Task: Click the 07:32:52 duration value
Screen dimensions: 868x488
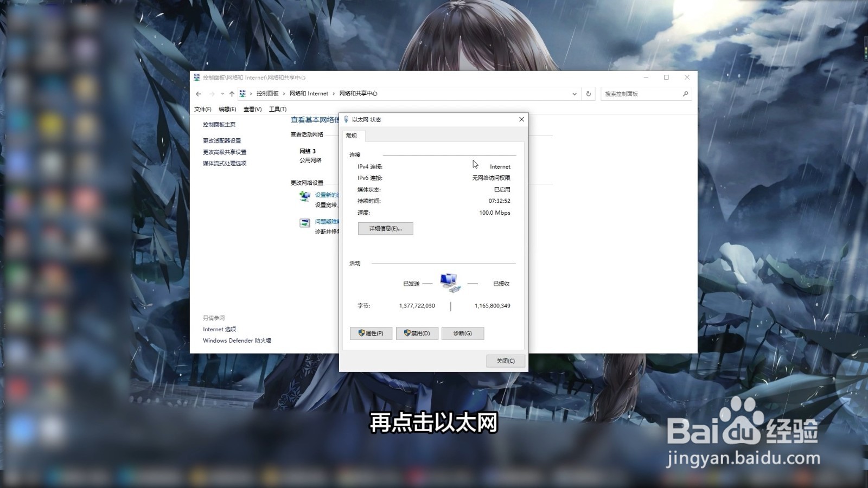Action: (500, 201)
